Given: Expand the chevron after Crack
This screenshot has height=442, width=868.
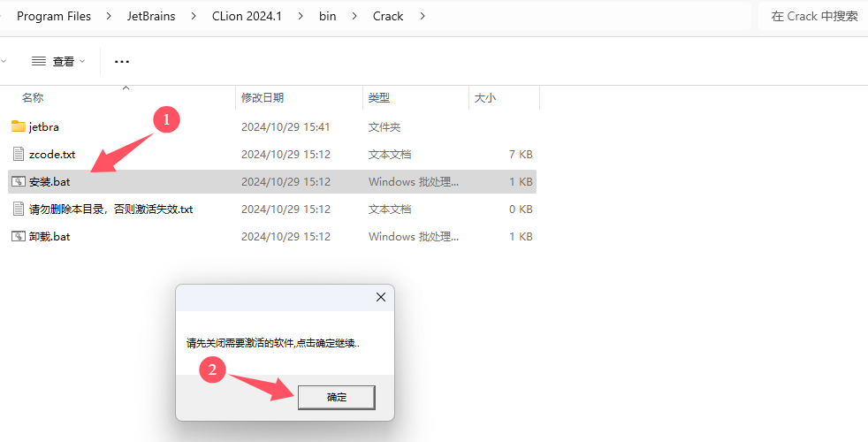Looking at the screenshot, I should click(x=423, y=16).
